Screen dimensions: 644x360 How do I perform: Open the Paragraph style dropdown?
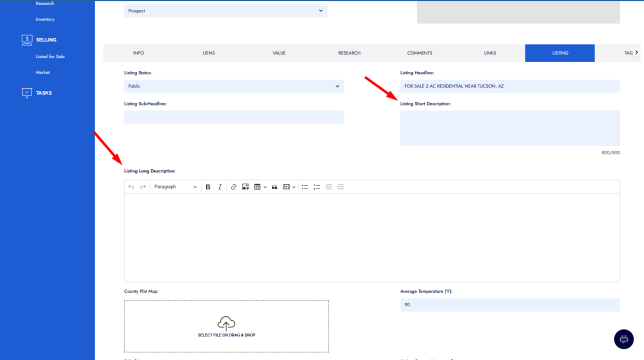click(175, 187)
